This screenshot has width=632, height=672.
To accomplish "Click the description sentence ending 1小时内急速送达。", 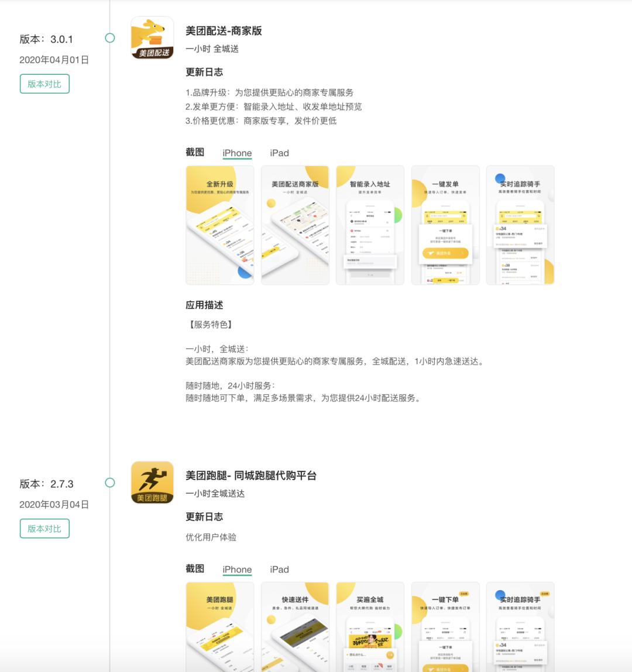I will (x=336, y=361).
